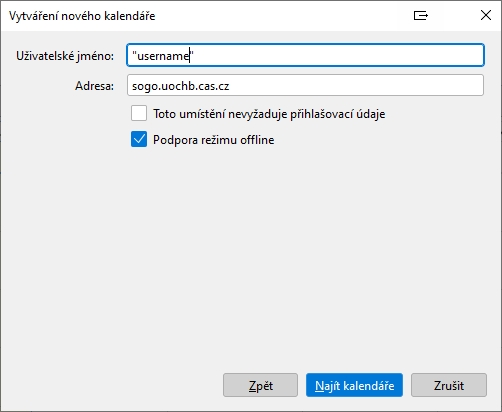
Task: Close the new calendar dialog
Action: pos(486,15)
